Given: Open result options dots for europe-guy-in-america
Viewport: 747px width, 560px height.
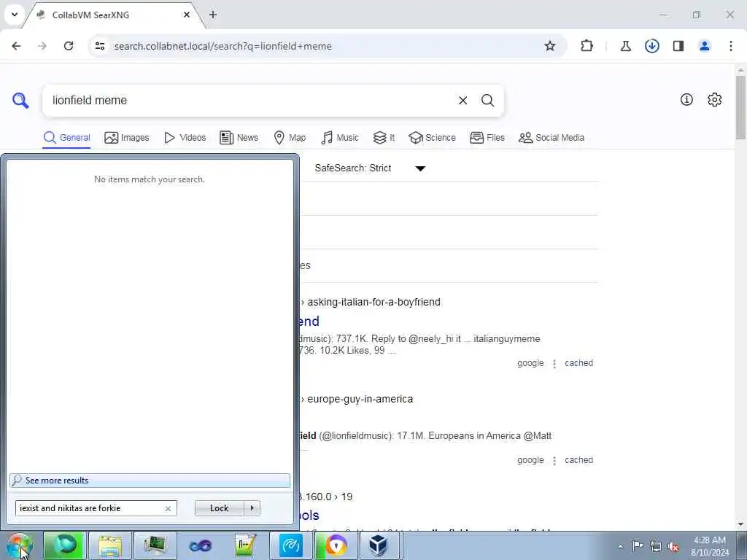Looking at the screenshot, I should pos(554,461).
